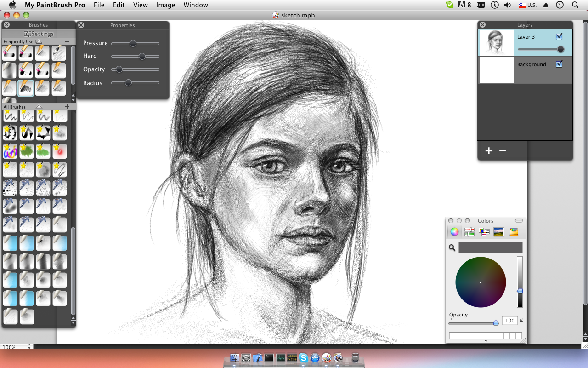The image size is (588, 368).
Task: Hide the Background layer via checkbox
Action: pyautogui.click(x=559, y=64)
